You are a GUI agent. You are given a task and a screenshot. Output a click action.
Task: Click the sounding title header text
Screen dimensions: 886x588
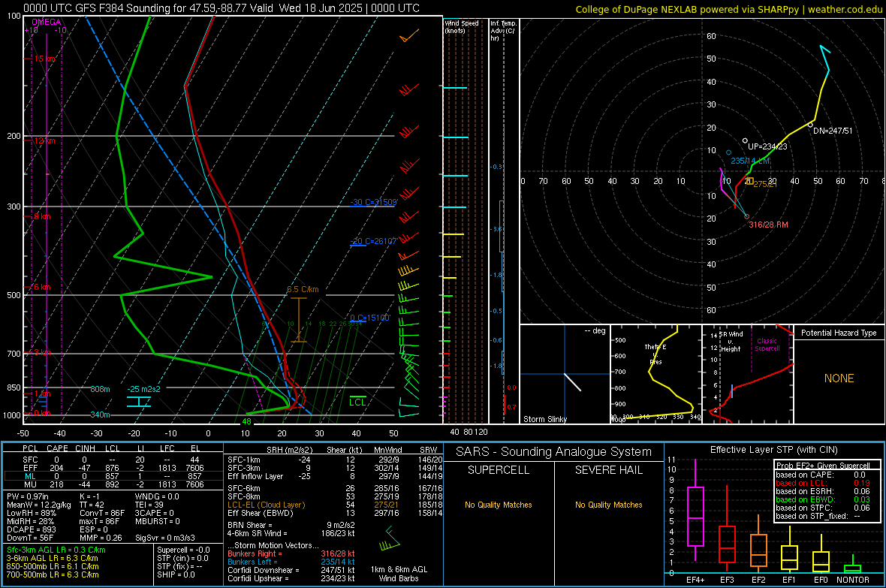click(221, 8)
